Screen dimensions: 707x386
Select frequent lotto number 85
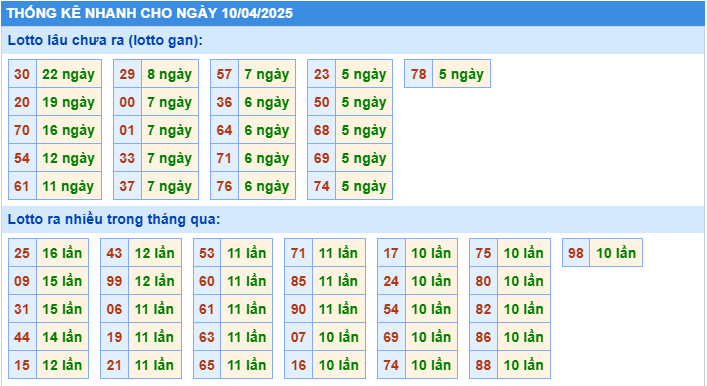[298, 281]
